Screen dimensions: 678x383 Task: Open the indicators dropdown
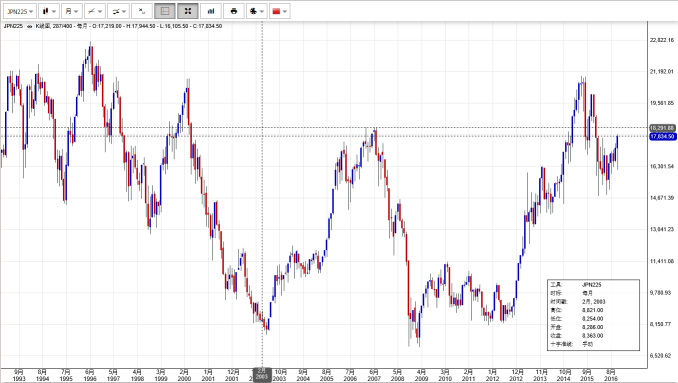coord(118,11)
